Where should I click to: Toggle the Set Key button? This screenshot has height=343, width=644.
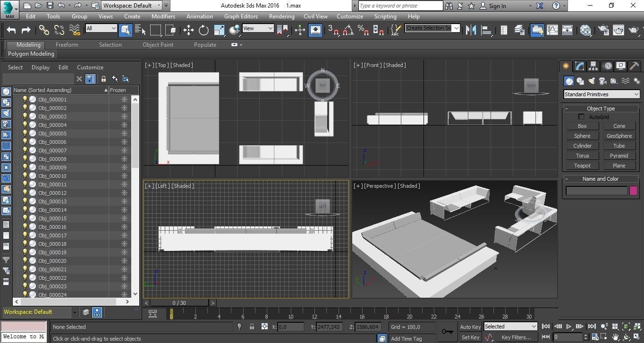click(470, 337)
